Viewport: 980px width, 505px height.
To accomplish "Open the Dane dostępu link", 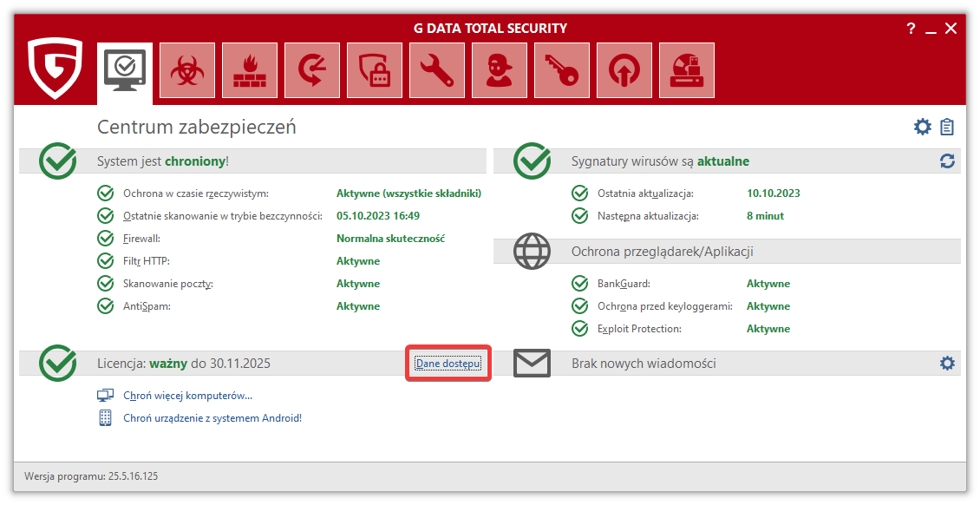I will (x=448, y=363).
